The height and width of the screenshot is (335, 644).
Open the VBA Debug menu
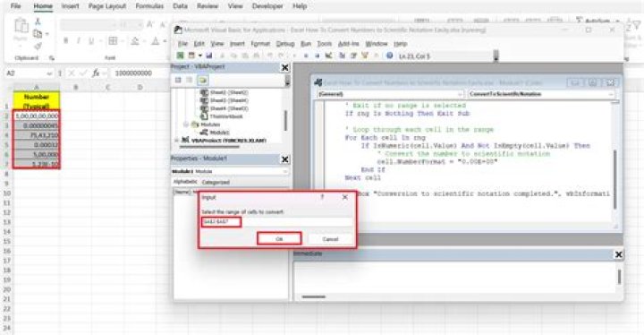285,44
